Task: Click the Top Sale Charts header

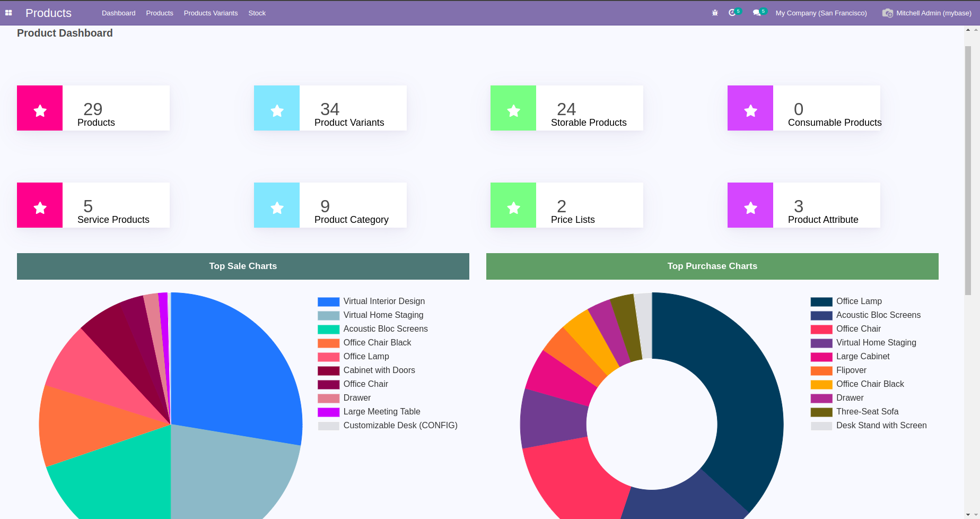Action: click(243, 266)
